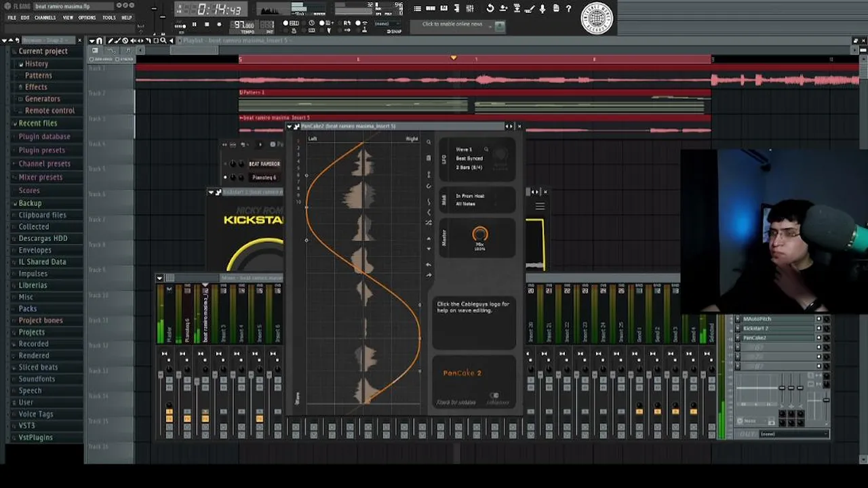Click the save new version icon
Viewport: 868px width, 488px height.
click(x=503, y=8)
